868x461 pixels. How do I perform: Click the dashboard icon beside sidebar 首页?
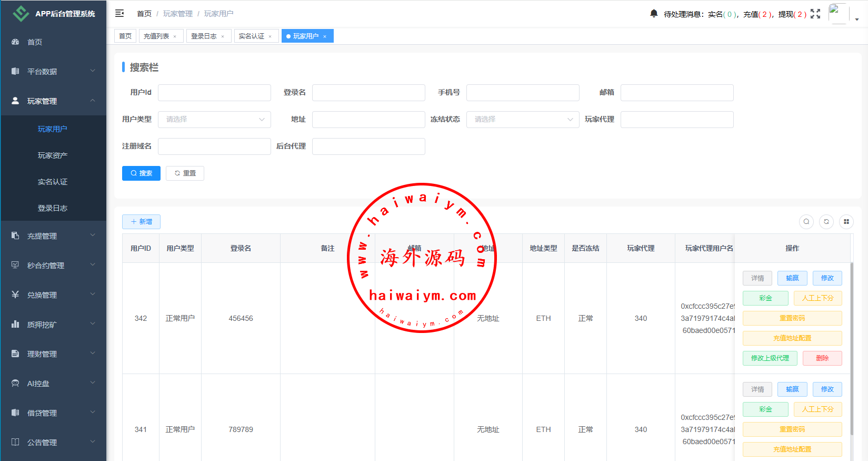coord(15,42)
